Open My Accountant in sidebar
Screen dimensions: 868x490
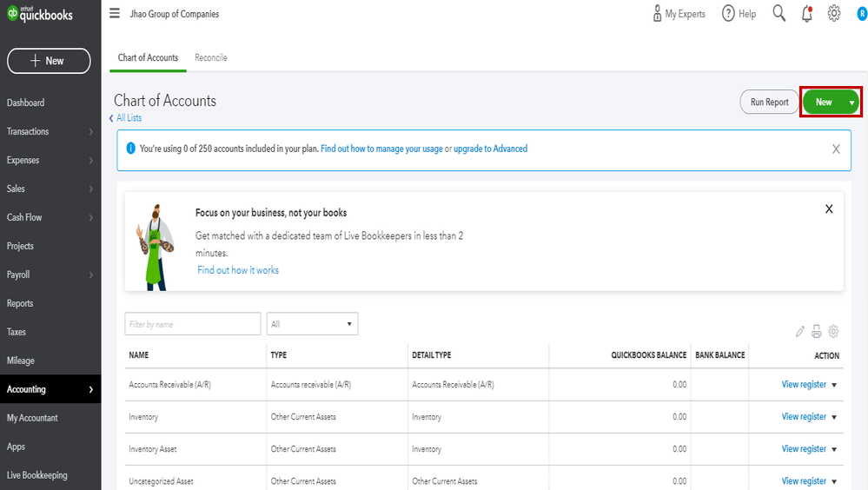click(32, 418)
